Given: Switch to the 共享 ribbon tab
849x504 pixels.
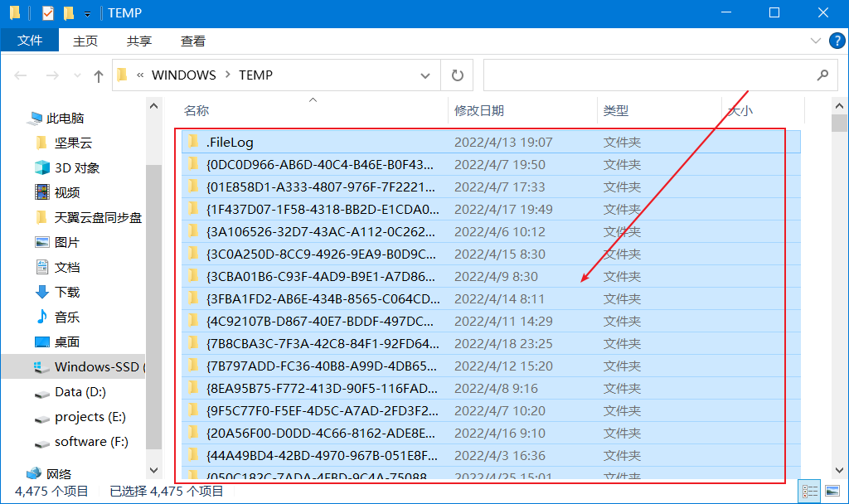Looking at the screenshot, I should coord(139,41).
